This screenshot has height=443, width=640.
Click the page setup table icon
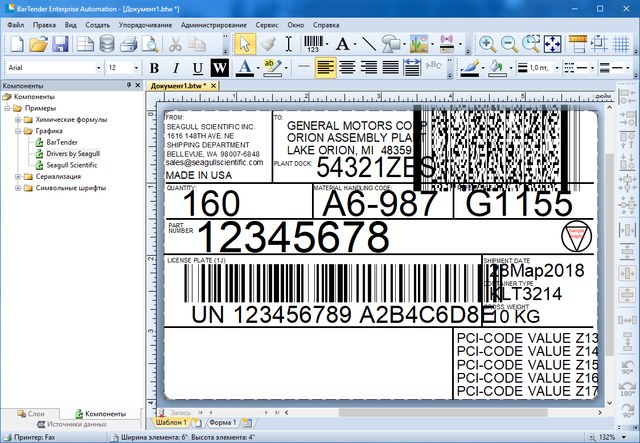(x=85, y=44)
